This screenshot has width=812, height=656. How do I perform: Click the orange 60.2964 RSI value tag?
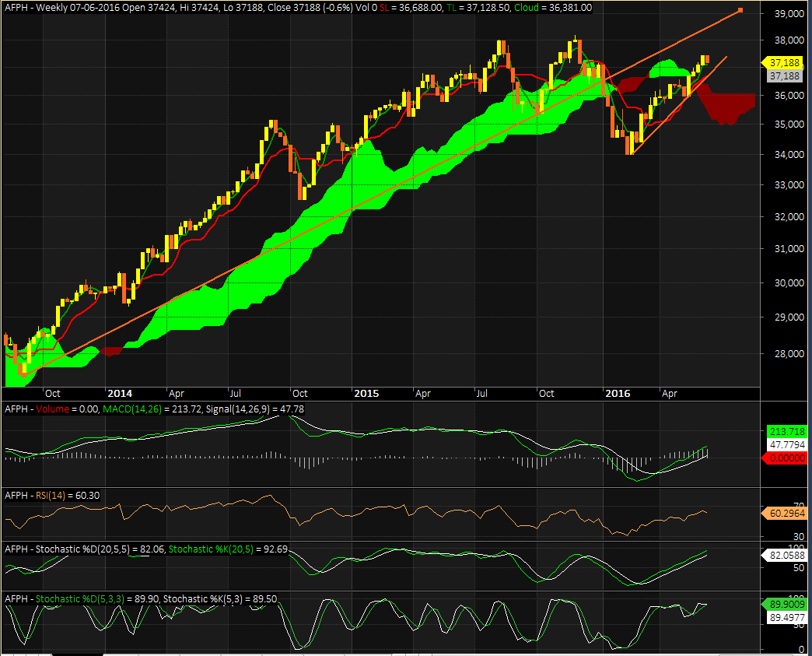click(785, 514)
